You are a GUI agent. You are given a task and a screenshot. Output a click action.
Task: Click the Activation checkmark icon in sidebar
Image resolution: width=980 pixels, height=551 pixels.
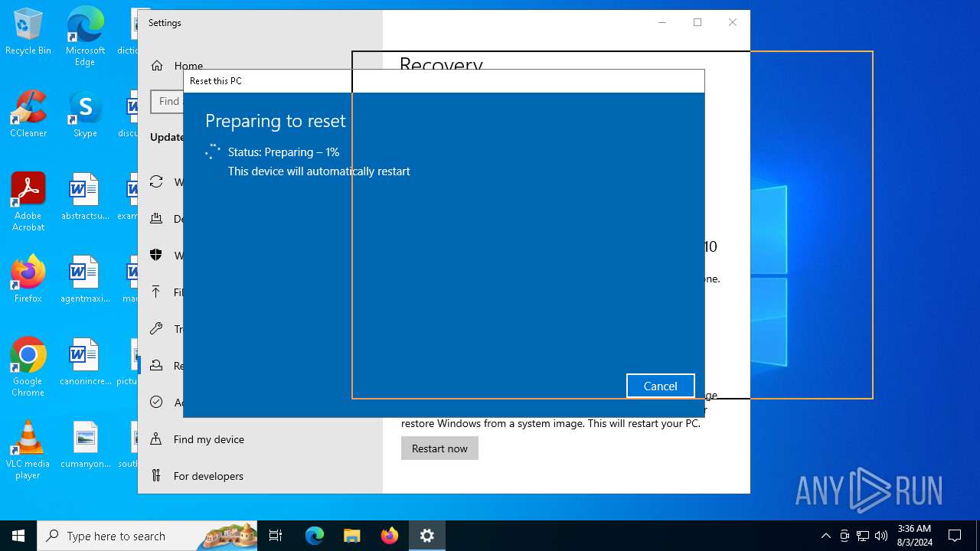pyautogui.click(x=156, y=403)
